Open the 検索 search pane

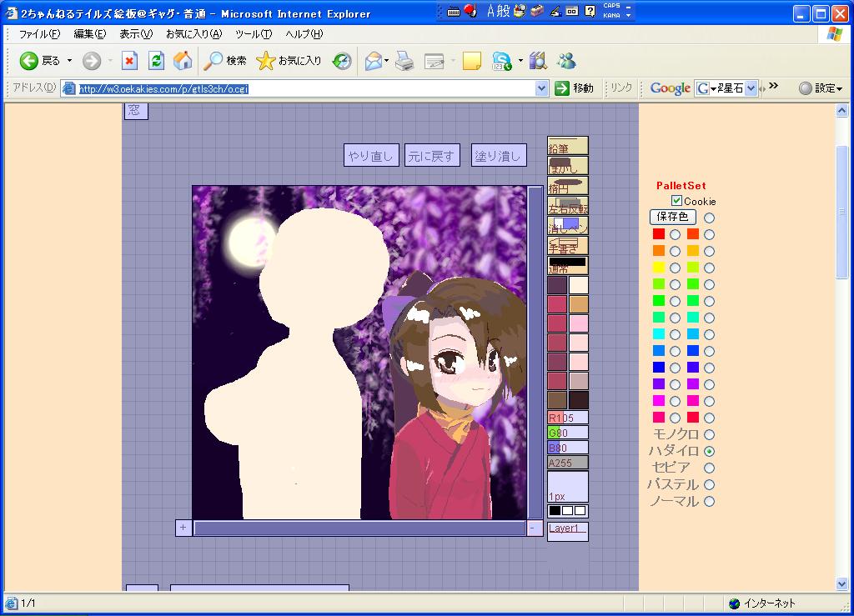(x=225, y=60)
